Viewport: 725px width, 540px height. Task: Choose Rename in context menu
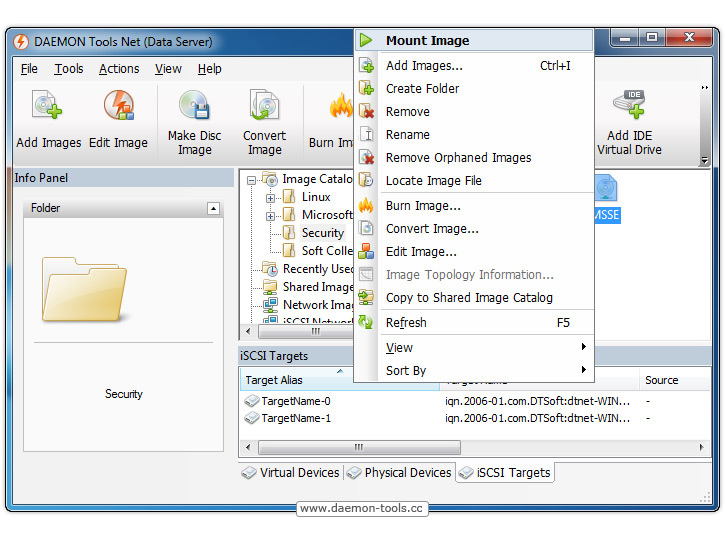pyautogui.click(x=474, y=134)
